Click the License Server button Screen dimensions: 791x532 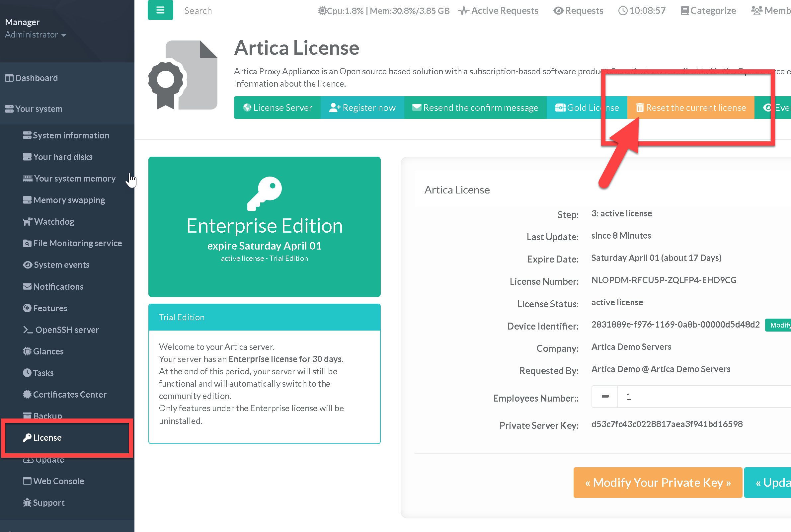277,108
